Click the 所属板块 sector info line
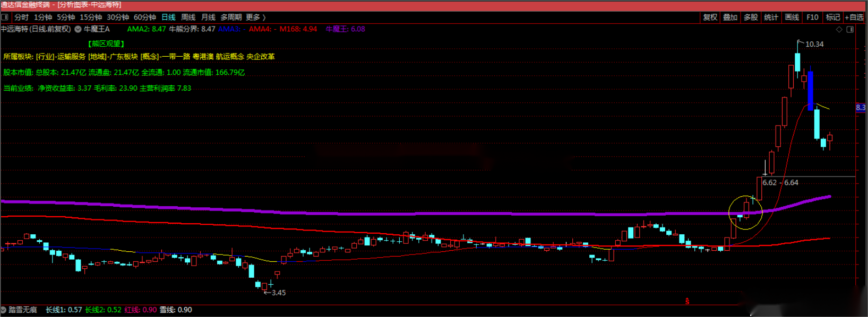This screenshot has width=868, height=317. pos(139,56)
